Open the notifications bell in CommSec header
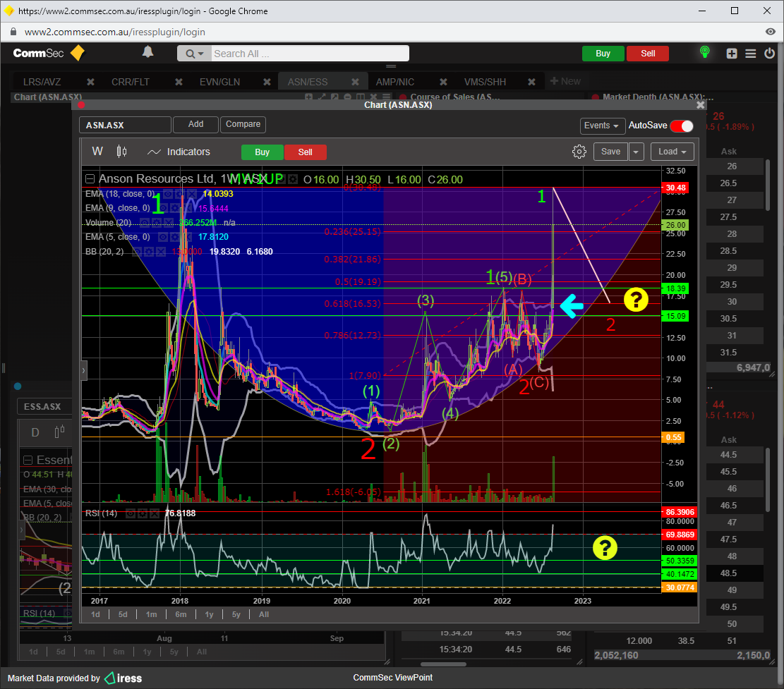The width and height of the screenshot is (784, 689). [147, 52]
